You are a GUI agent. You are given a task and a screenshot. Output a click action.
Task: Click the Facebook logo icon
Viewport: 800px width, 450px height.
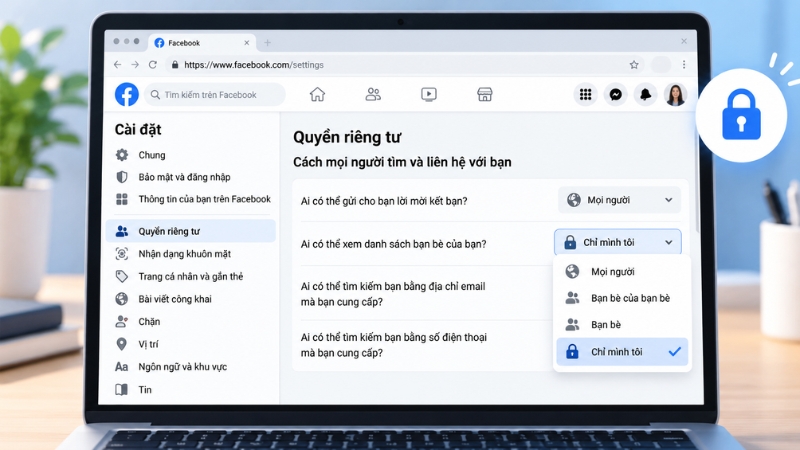coord(127,94)
